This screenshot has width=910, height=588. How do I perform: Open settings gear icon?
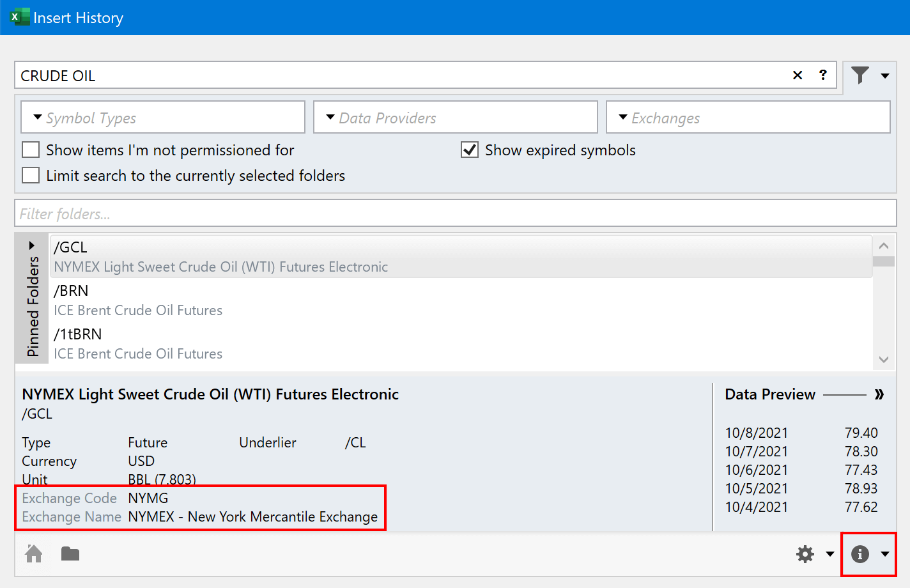[x=805, y=554]
